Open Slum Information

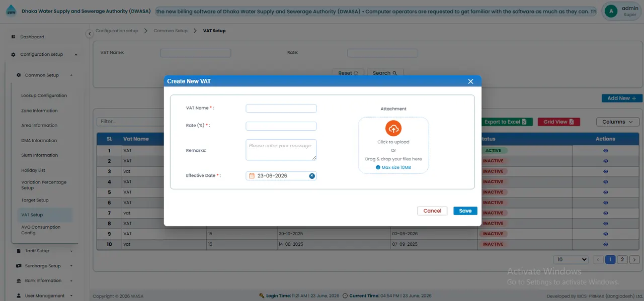(39, 155)
